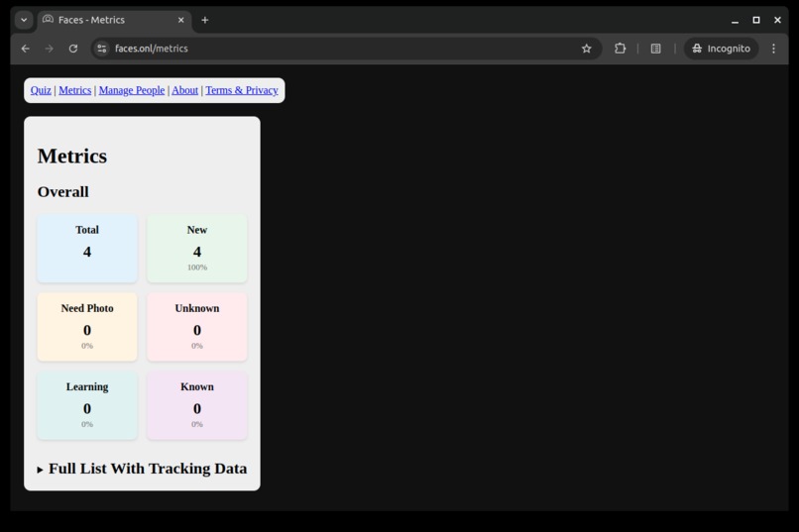Open the Metrics navigation link
Image resolution: width=799 pixels, height=532 pixels.
click(x=75, y=90)
